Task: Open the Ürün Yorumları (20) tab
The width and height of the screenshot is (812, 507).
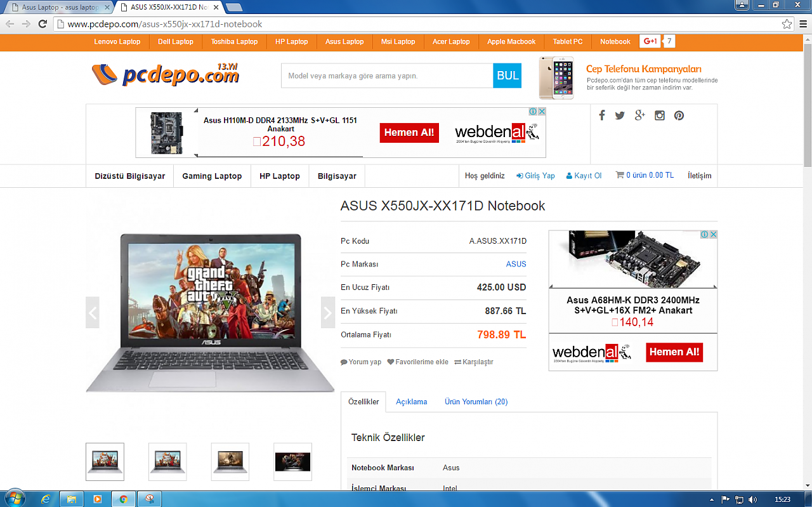Action: coord(476,402)
